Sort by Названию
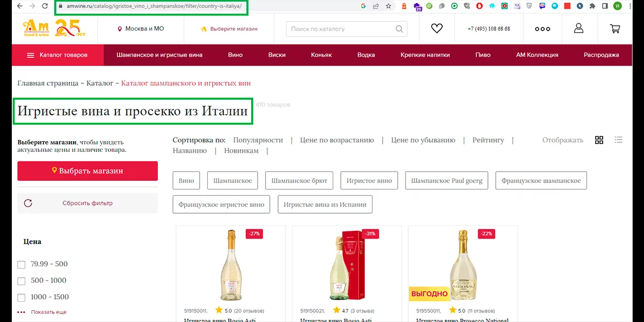644x322 pixels. [189, 151]
